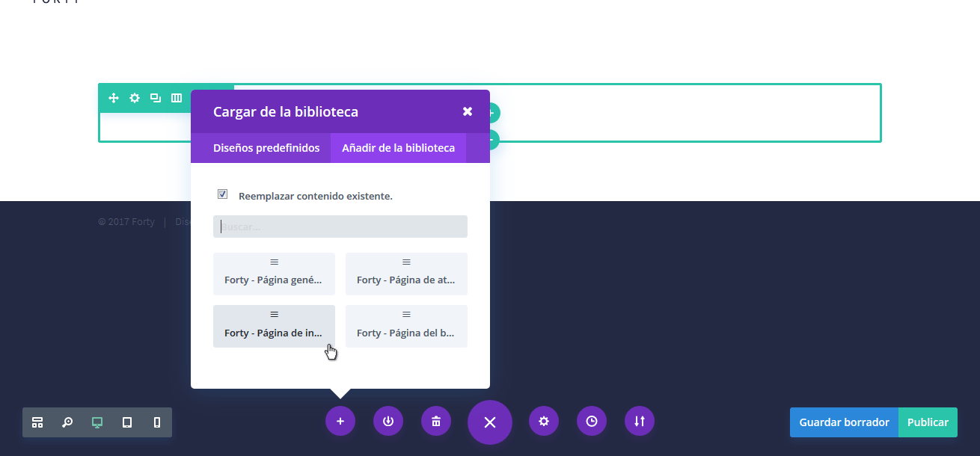The height and width of the screenshot is (456, 980).
Task: Switch to phone preview mode
Action: pos(157,422)
